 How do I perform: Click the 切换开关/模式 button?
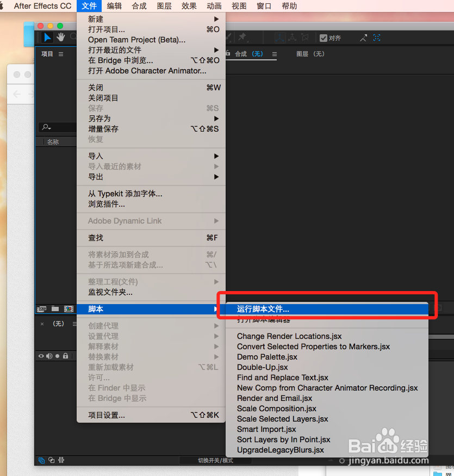pyautogui.click(x=215, y=461)
